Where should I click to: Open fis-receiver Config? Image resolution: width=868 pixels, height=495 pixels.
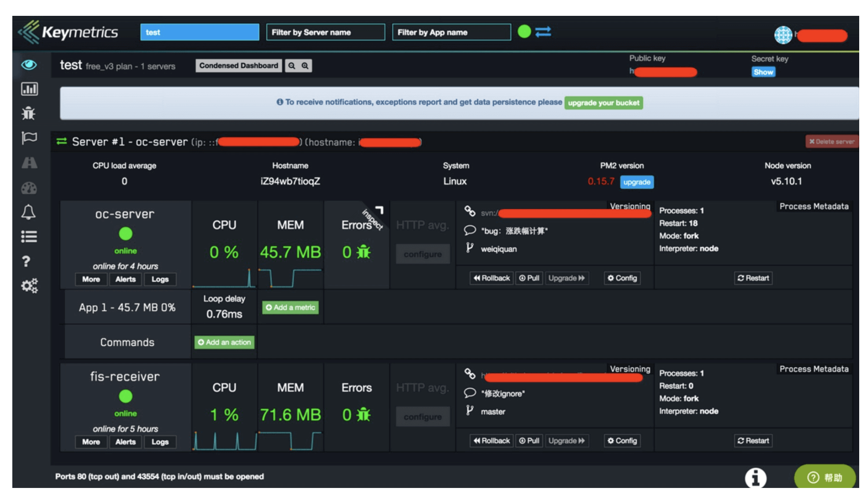(622, 440)
